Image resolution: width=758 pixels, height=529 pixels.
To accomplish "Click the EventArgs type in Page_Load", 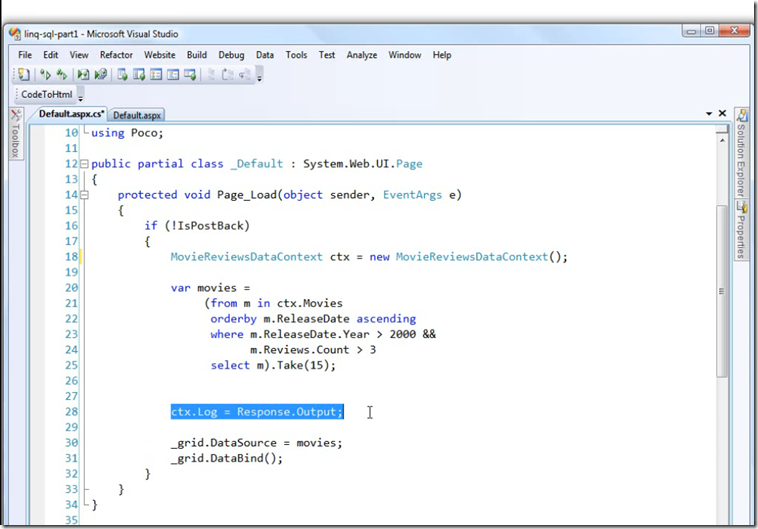I will [412, 195].
